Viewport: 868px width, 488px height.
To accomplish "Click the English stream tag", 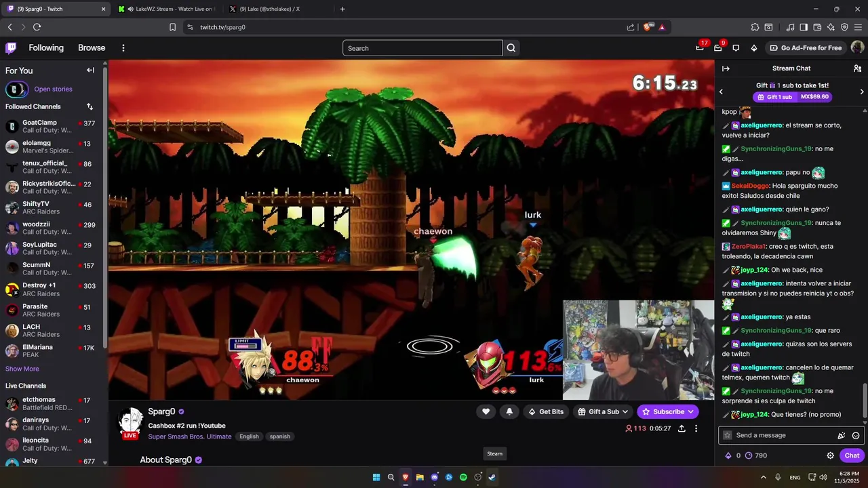I will [x=249, y=436].
